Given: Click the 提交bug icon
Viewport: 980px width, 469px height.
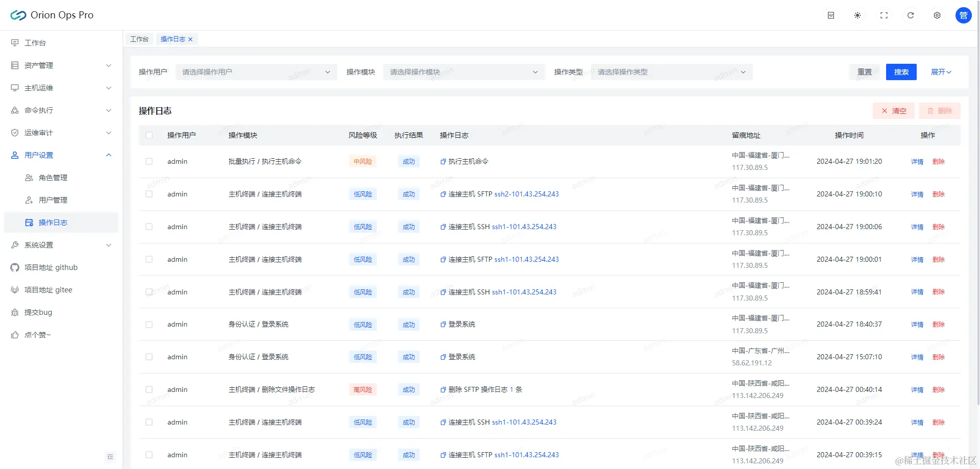Looking at the screenshot, I should click(x=15, y=312).
